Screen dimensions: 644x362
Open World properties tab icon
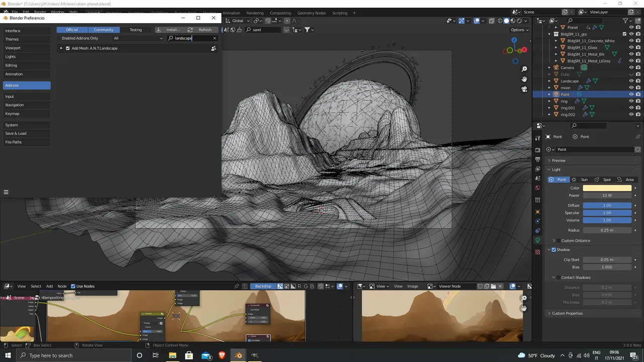[x=537, y=188]
